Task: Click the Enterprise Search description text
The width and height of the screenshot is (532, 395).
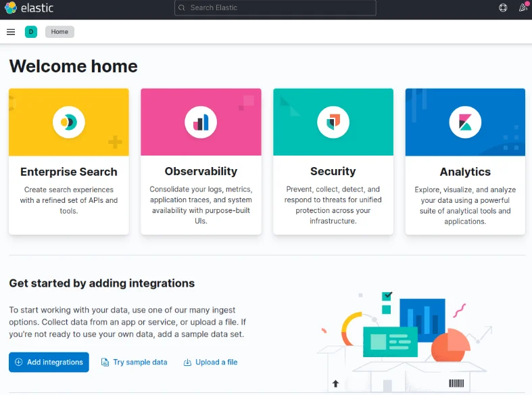Action: pyautogui.click(x=69, y=200)
